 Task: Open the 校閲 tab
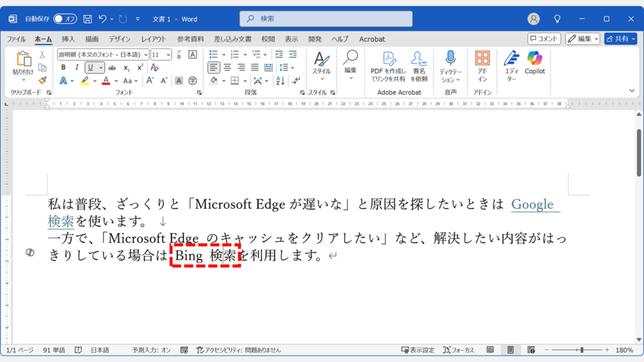point(268,39)
